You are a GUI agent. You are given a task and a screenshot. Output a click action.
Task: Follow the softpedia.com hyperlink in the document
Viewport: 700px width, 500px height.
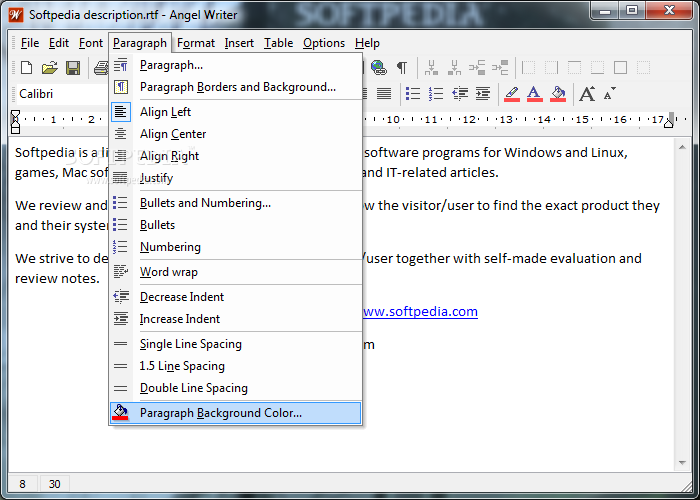click(x=420, y=311)
